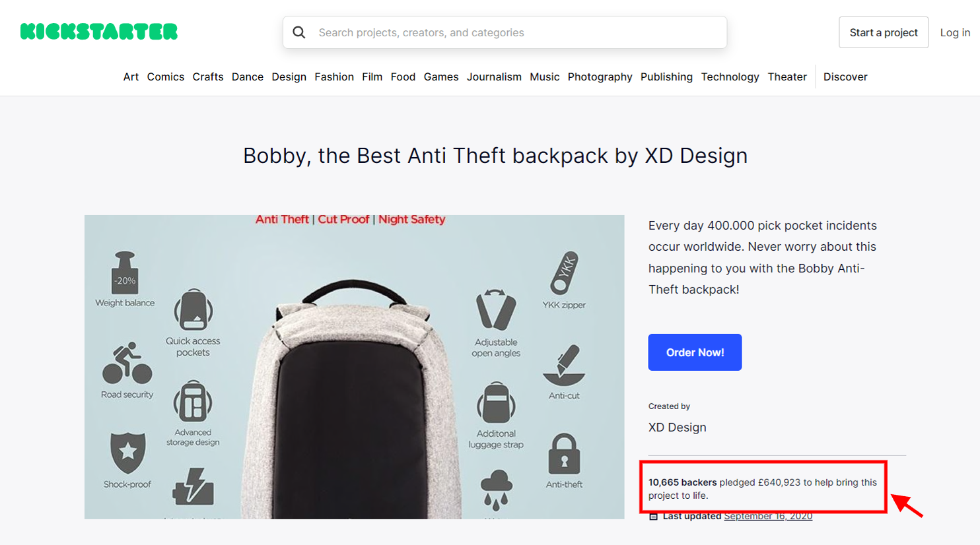980x545 pixels.
Task: Click the Road security cyclist icon
Action: 127,364
